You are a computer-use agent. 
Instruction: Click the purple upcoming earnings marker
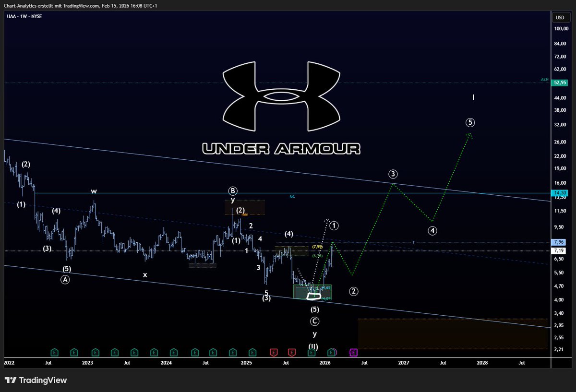[353, 352]
